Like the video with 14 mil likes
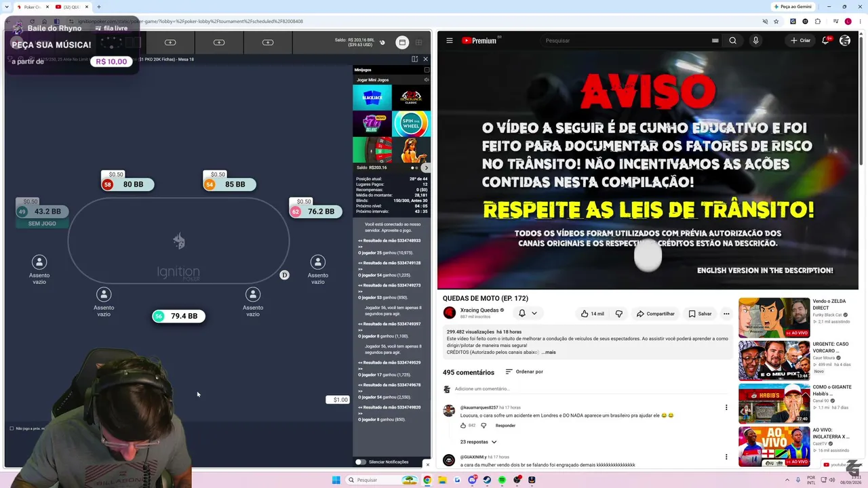The height and width of the screenshot is (488, 868). click(592, 314)
